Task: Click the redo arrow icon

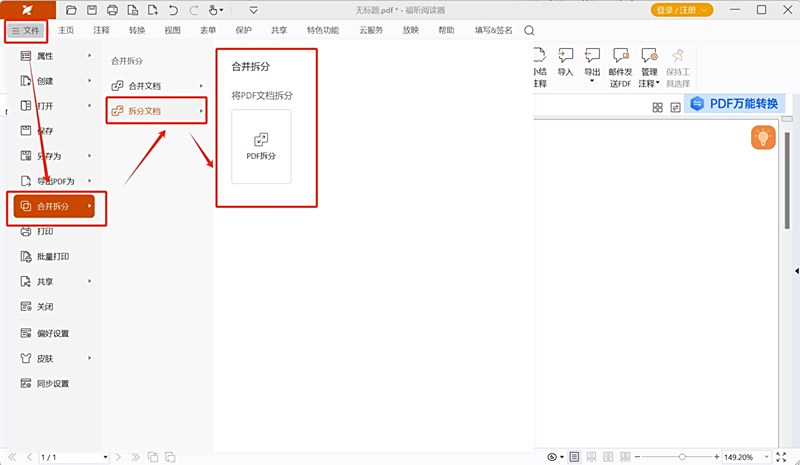Action: pos(194,10)
